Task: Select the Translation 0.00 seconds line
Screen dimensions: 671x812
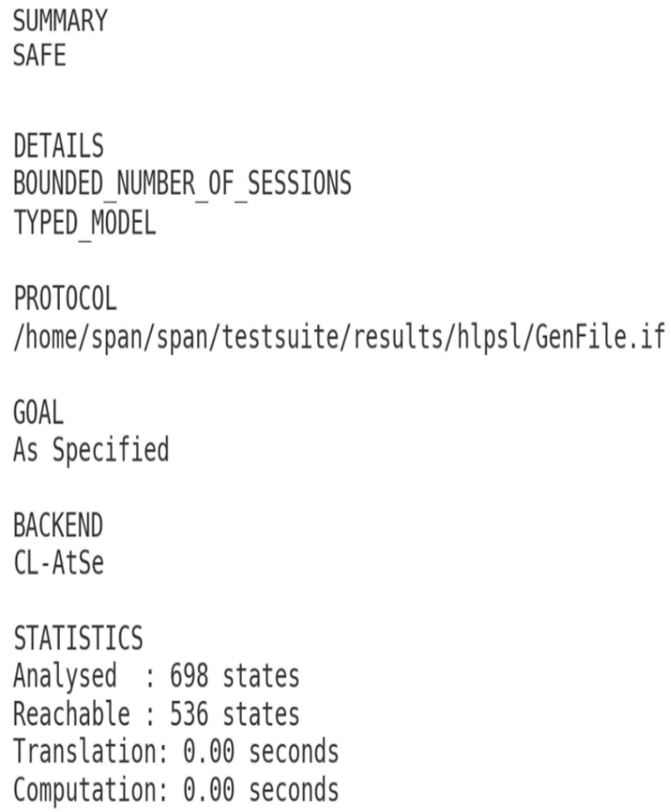Action: pyautogui.click(x=176, y=751)
